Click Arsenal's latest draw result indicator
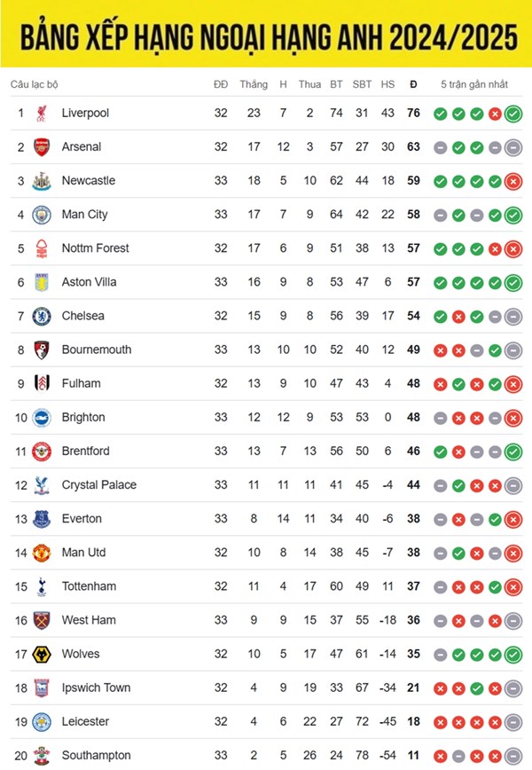 (513, 148)
